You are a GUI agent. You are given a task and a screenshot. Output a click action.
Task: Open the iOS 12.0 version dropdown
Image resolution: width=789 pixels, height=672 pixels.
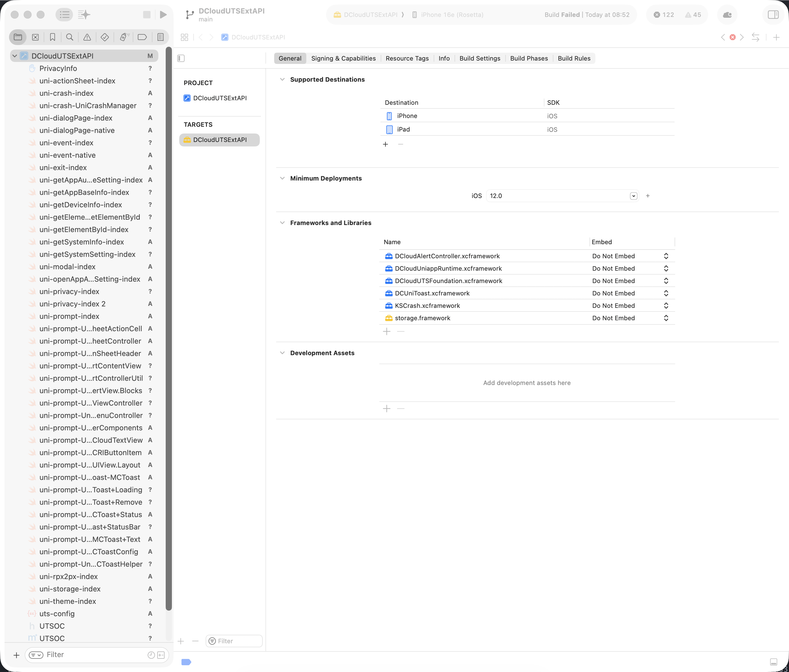[634, 195]
